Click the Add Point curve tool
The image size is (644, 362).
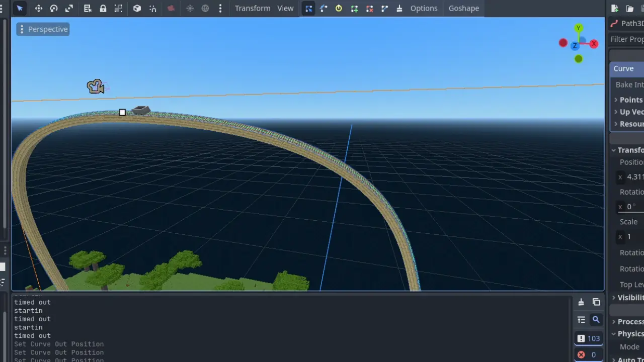click(x=354, y=9)
